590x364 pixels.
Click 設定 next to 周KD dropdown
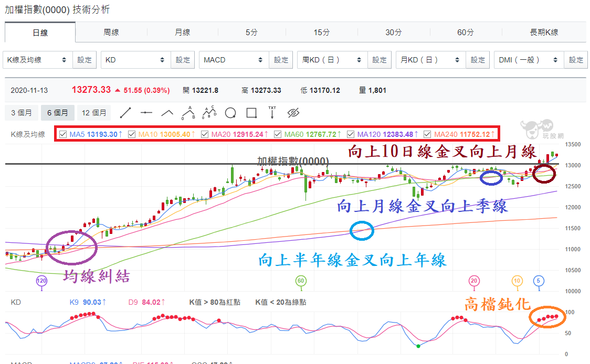pos(380,60)
